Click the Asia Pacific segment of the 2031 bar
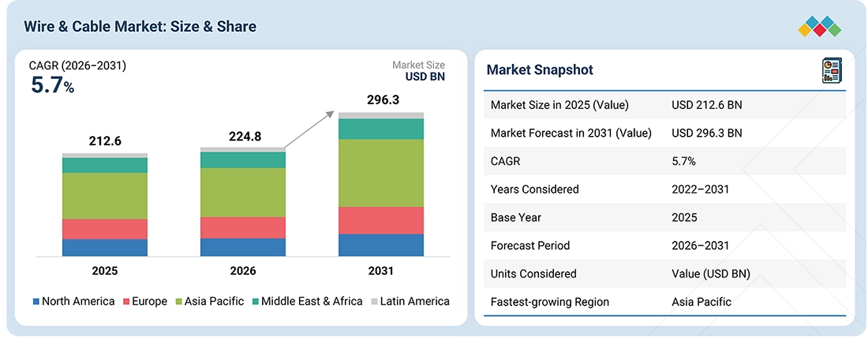Viewport: 868px width, 339px height. click(x=381, y=173)
